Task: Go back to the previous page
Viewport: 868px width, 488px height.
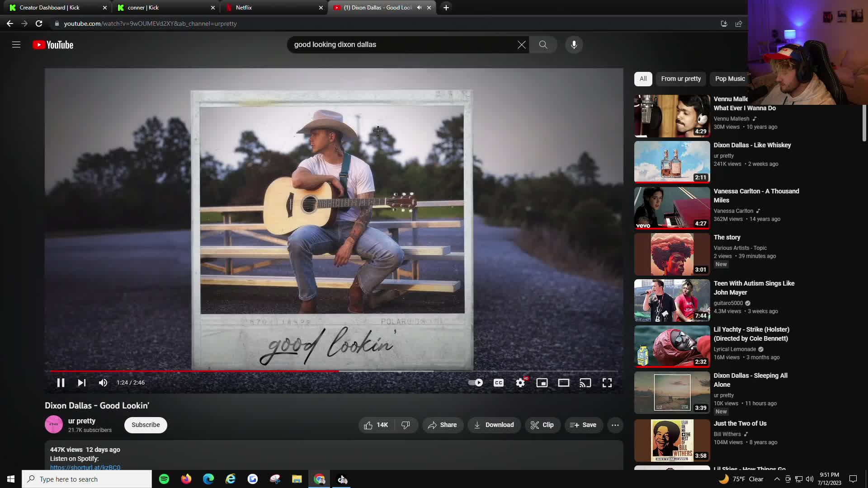Action: pyautogui.click(x=10, y=23)
